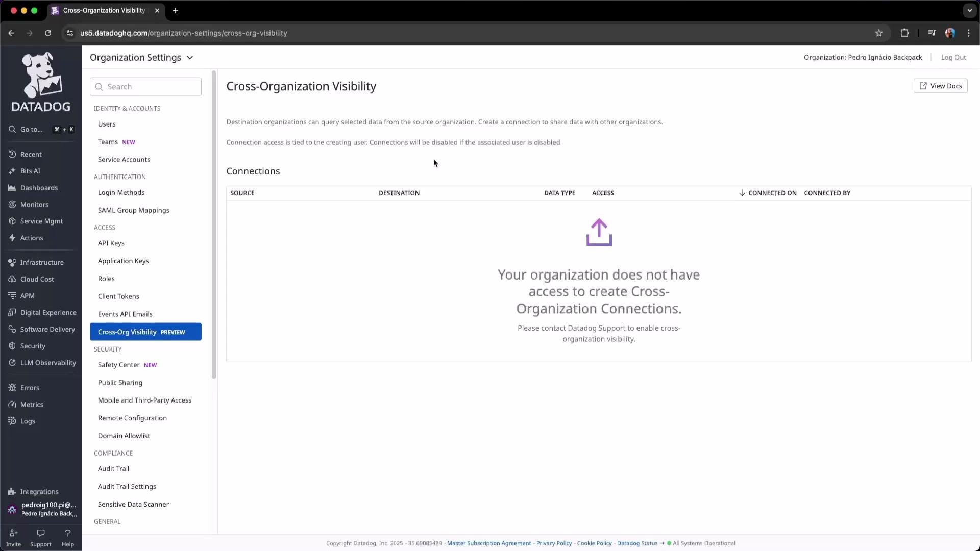Open Master Subscription Agreement link
The width and height of the screenshot is (980, 551).
click(x=488, y=543)
